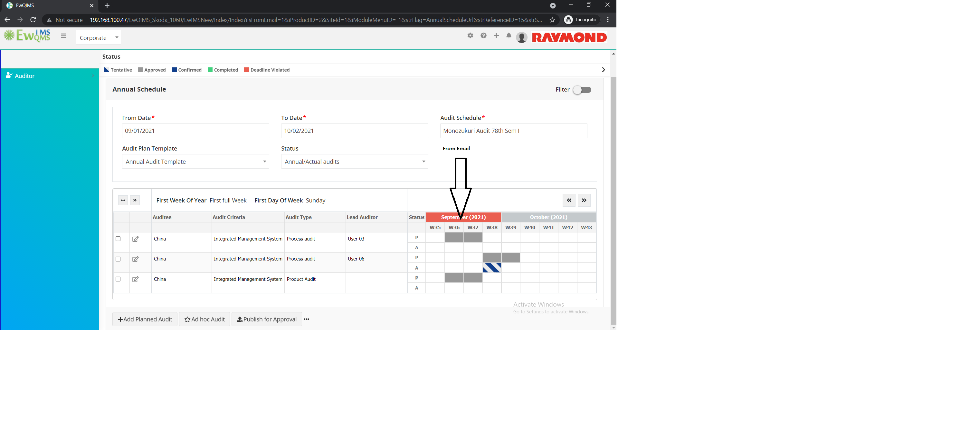
Task: Click the Tentative legend swatch
Action: click(107, 70)
